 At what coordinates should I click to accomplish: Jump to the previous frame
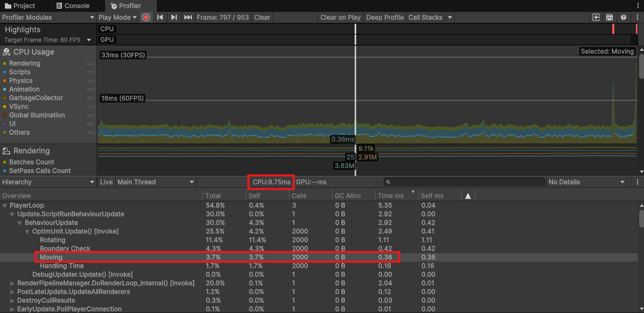tap(160, 17)
